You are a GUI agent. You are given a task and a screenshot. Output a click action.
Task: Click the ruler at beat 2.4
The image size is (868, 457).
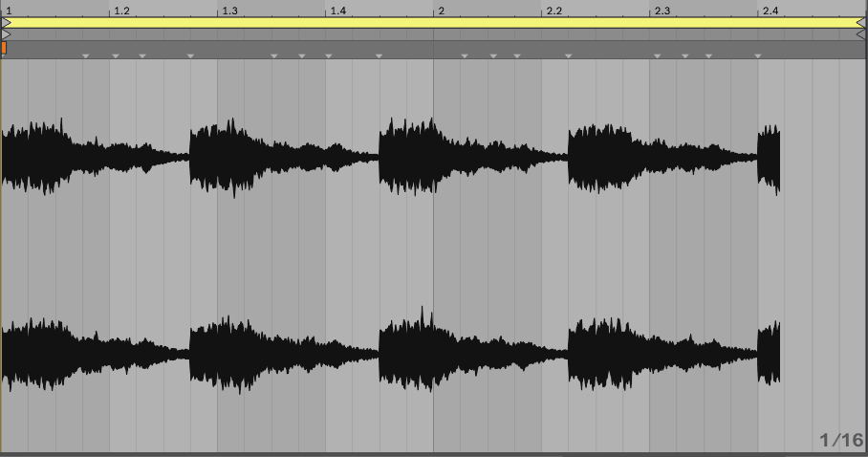pyautogui.click(x=770, y=11)
